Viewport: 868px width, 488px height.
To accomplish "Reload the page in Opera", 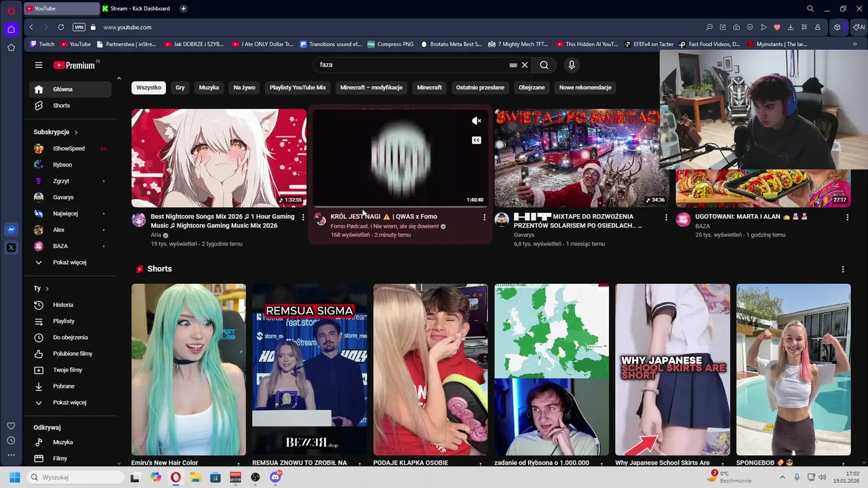I will tap(61, 27).
